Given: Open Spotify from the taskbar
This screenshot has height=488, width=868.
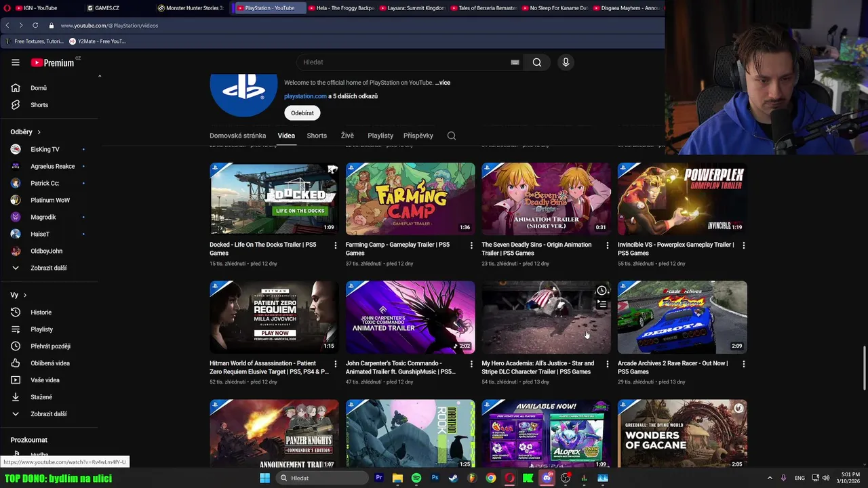Looking at the screenshot, I should (416, 478).
